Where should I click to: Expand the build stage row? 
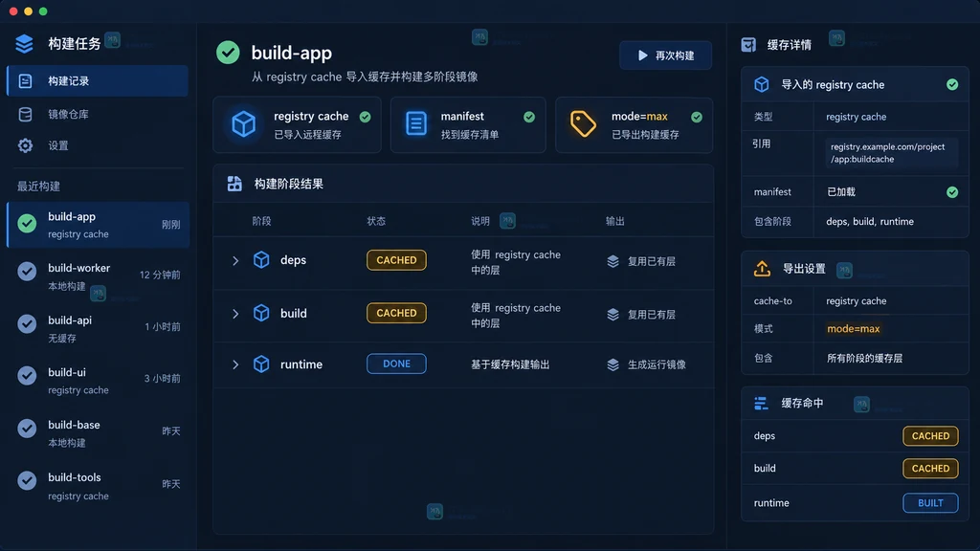(235, 314)
